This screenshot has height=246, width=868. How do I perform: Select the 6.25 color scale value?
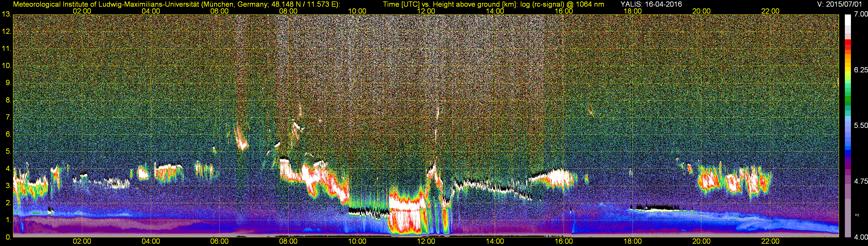pos(861,70)
